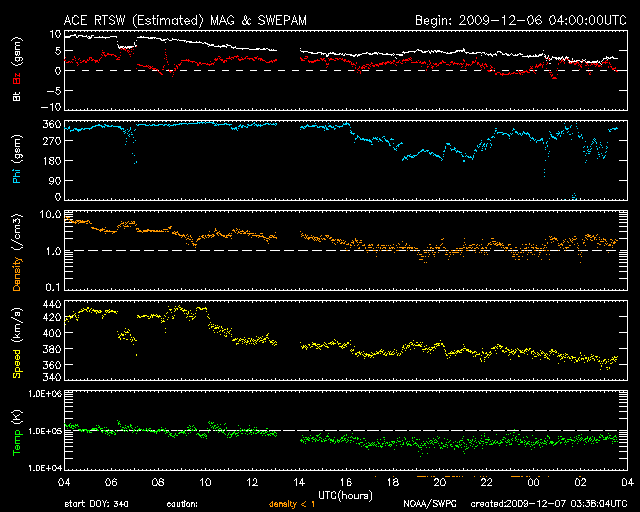Screen dimensions: 640x512
Task: Click the 14 hour label on the time axis
Action: (x=299, y=483)
